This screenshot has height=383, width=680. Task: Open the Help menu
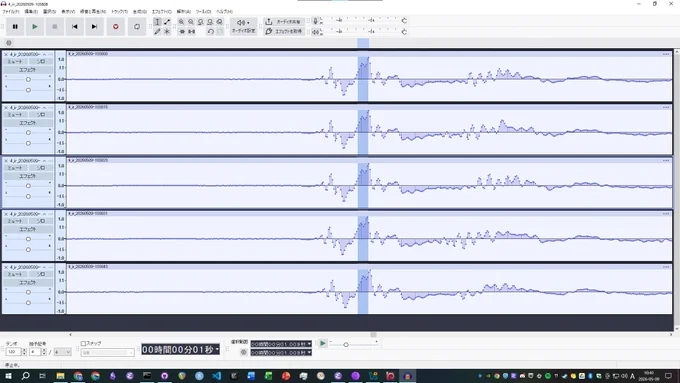tap(224, 12)
